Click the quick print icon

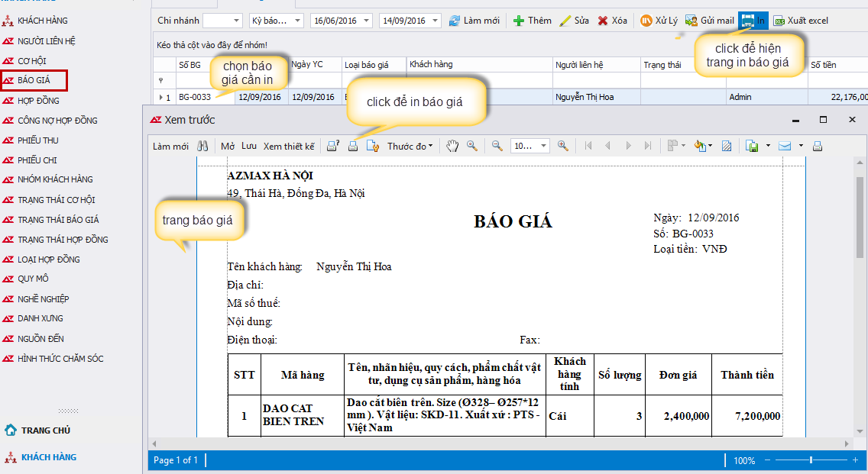353,146
